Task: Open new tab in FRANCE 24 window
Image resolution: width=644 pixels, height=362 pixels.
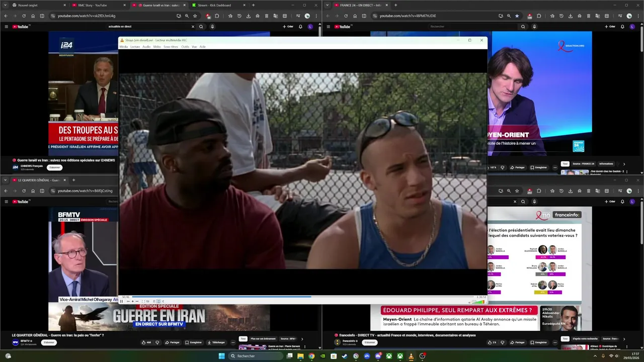Action: pyautogui.click(x=395, y=5)
